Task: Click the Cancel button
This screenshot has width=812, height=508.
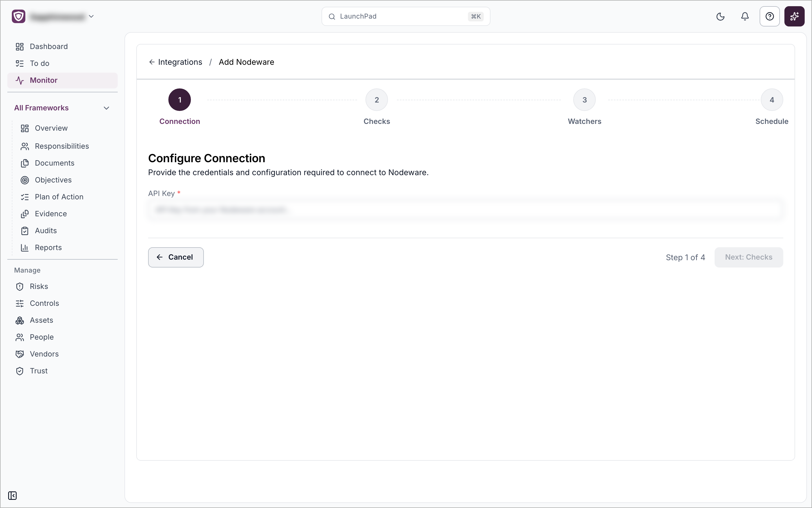Action: coord(176,257)
